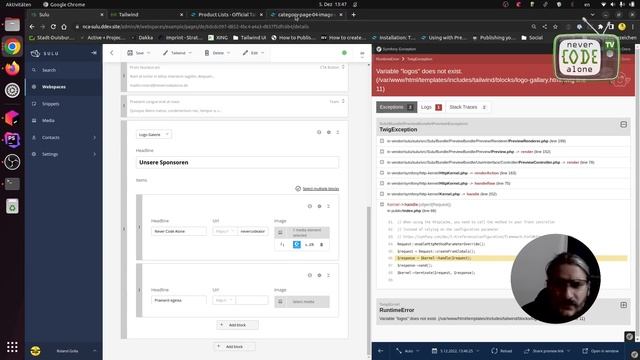Image resolution: width=640 pixels, height=360 pixels.
Task: Open the language switcher in the toolbar's right corner
Action: [x=362, y=53]
